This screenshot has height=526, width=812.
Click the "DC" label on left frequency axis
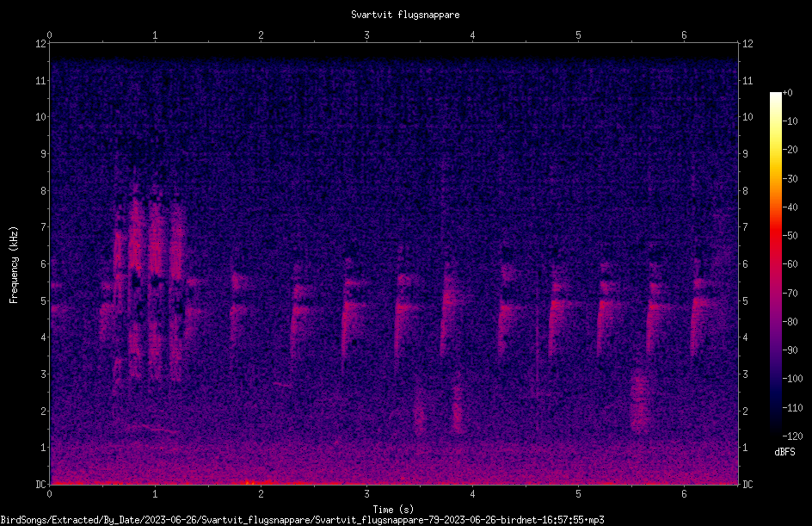[41, 485]
